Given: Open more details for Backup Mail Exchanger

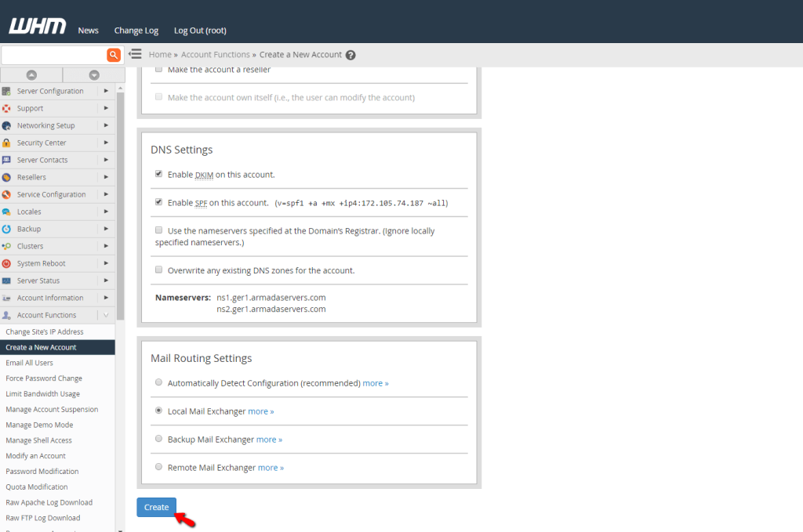Looking at the screenshot, I should [x=269, y=439].
